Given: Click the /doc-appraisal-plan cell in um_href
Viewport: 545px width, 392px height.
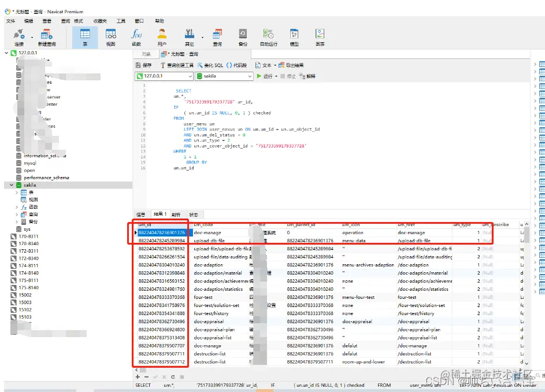Looking at the screenshot, I should click(419, 330).
